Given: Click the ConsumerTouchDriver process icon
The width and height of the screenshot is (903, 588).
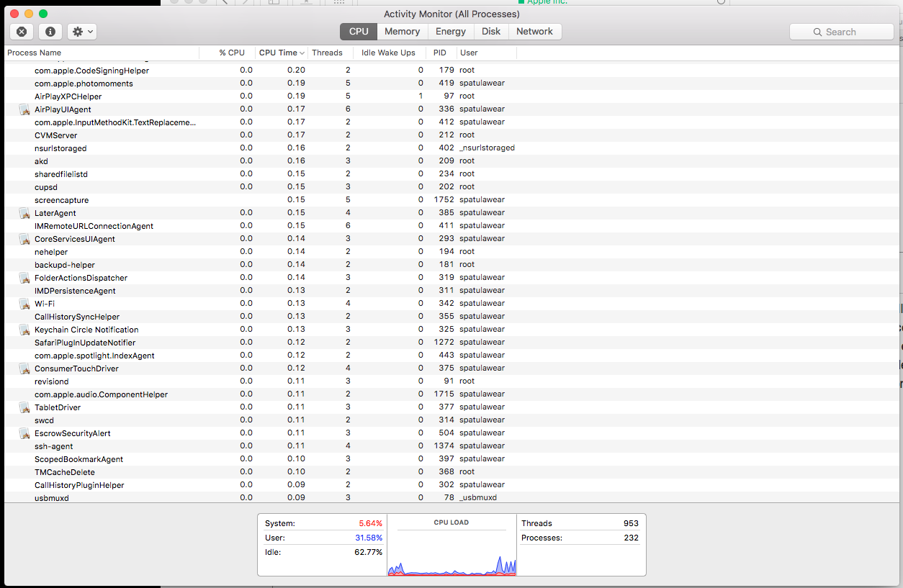Looking at the screenshot, I should click(24, 368).
